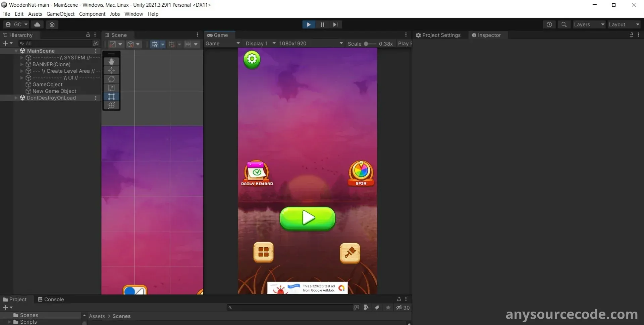Expand the DontDestroyOnLoad scene node
The height and width of the screenshot is (325, 644).
point(16,98)
